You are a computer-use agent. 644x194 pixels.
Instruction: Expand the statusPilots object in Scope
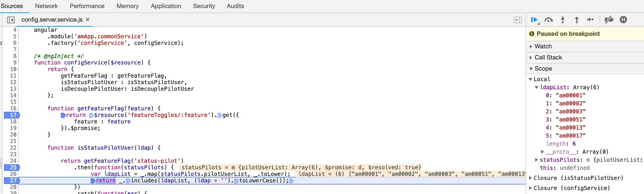[536, 160]
